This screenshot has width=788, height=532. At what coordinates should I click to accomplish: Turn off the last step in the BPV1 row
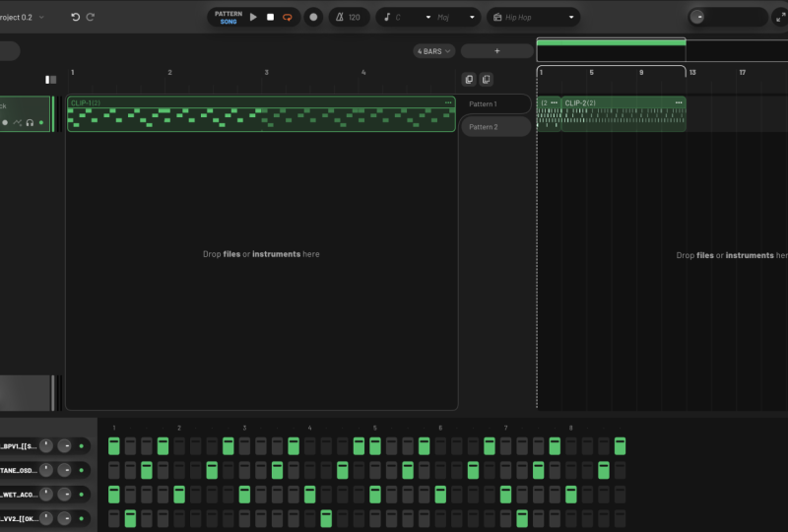tap(621, 446)
